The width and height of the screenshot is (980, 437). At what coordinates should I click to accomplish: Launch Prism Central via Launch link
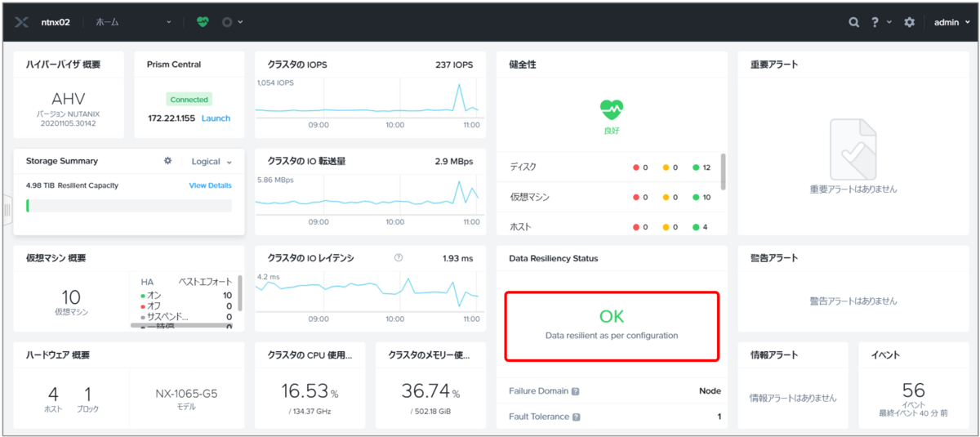coord(216,118)
